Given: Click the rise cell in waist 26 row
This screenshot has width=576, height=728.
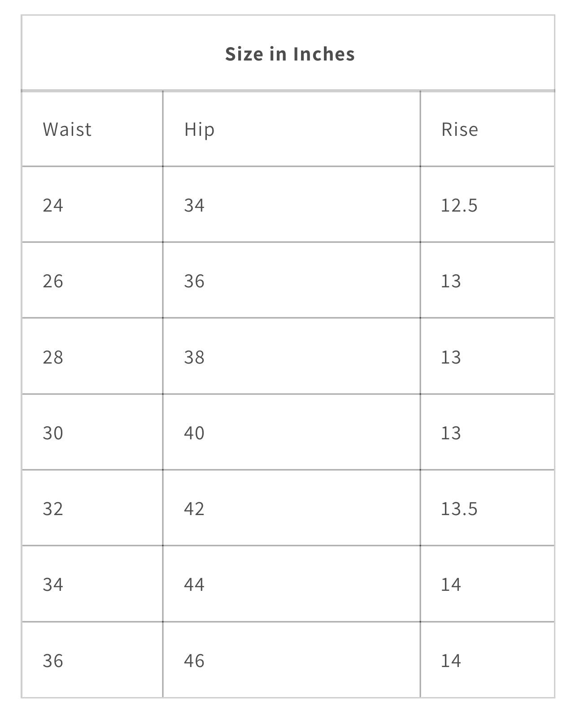Looking at the screenshot, I should point(451,281).
